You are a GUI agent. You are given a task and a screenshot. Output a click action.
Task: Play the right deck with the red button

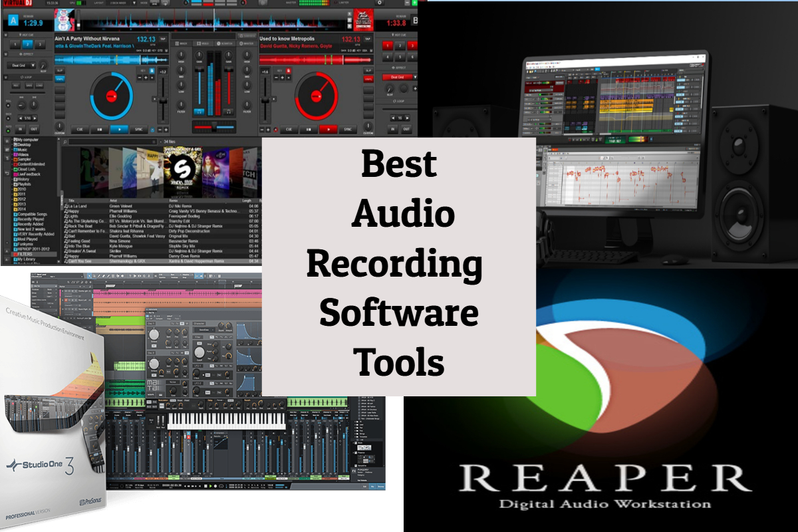(x=329, y=130)
